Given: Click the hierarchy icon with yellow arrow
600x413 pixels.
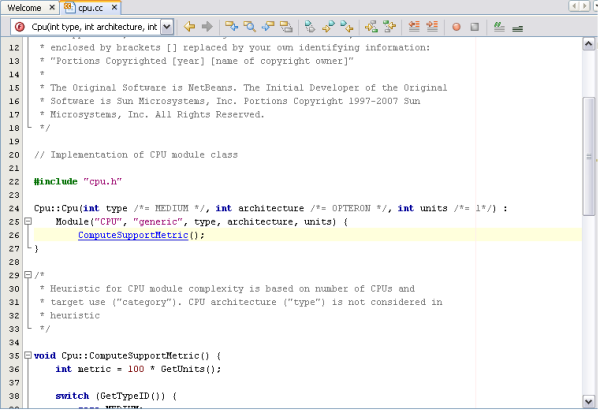Looking at the screenshot, I should pos(371,27).
